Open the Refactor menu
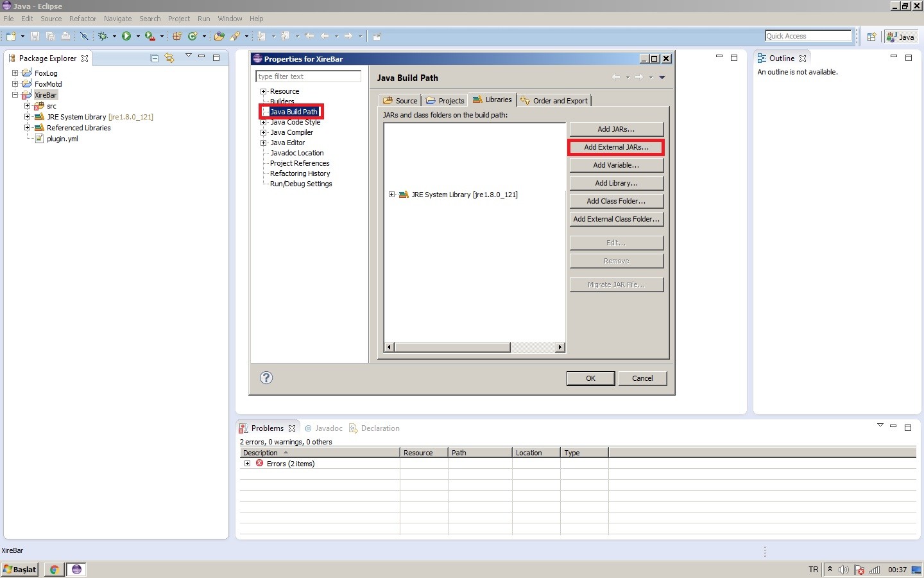Viewport: 924px width, 578px height. 83,19
